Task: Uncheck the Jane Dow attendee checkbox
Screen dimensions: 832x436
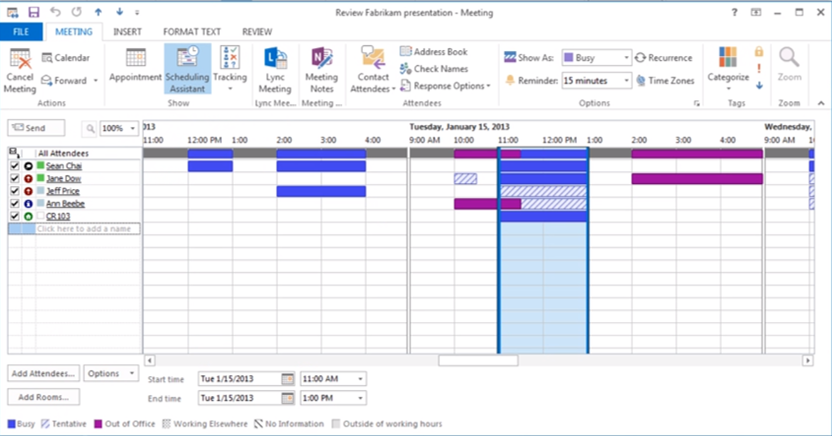Action: [14, 179]
